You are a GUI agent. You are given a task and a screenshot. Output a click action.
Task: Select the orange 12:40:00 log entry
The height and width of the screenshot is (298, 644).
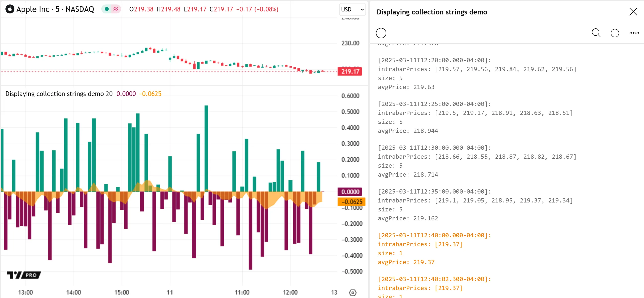(434, 235)
